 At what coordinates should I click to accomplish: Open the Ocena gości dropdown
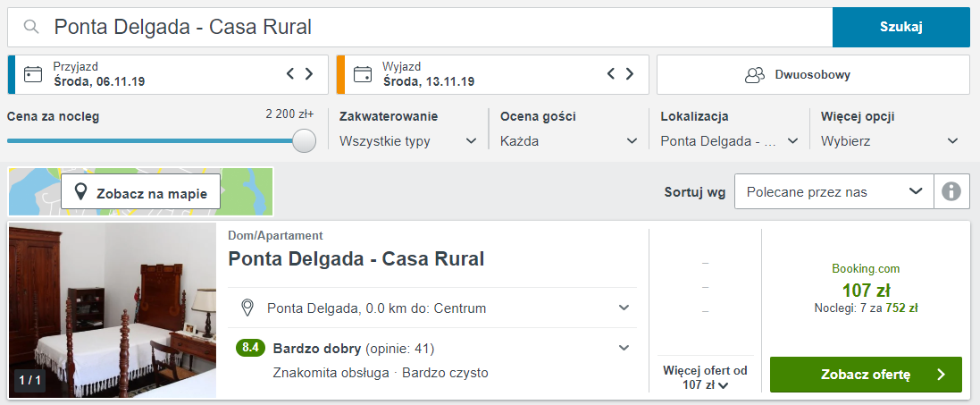tap(569, 141)
